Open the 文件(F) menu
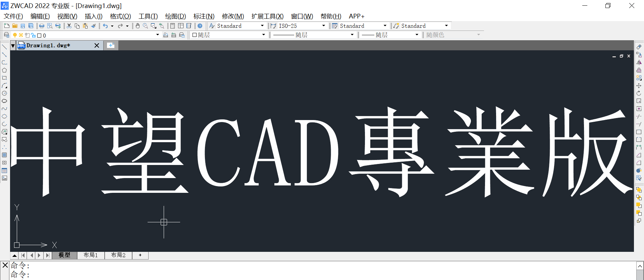The height and width of the screenshot is (280, 644). pos(13,16)
